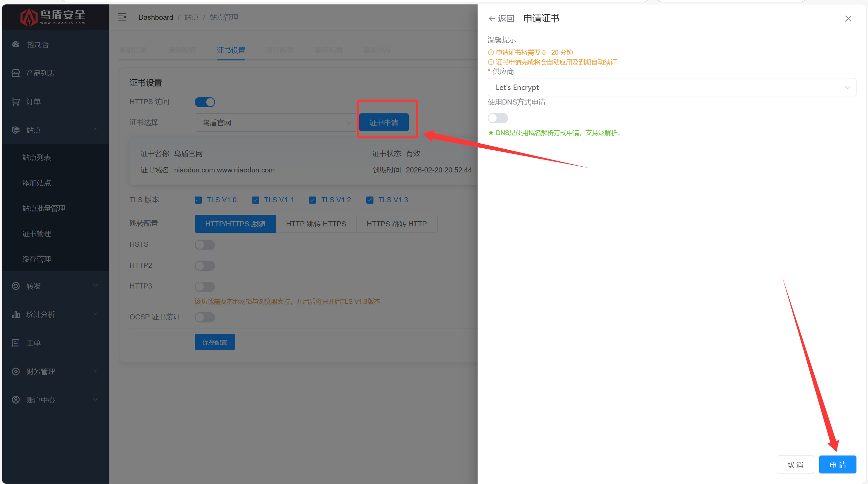Open the 证书选择 dropdown showing 鸟盾官网
Image resolution: width=868 pixels, height=484 pixels.
(x=276, y=123)
